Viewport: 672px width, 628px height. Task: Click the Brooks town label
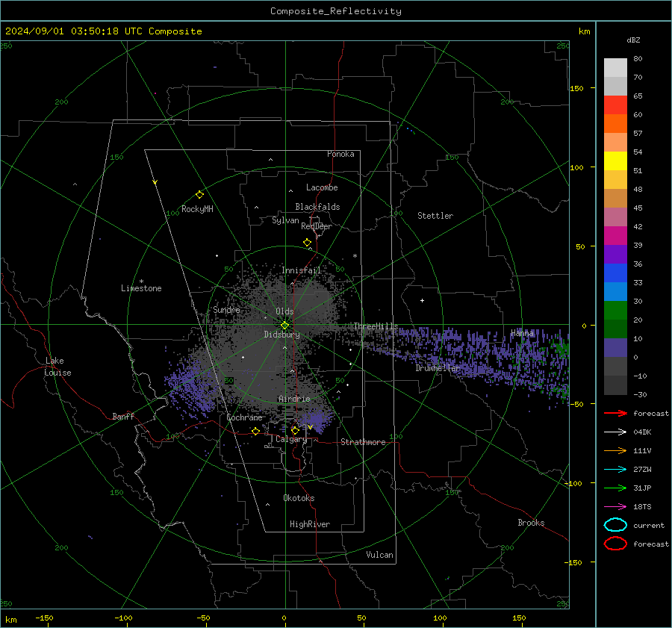click(531, 523)
